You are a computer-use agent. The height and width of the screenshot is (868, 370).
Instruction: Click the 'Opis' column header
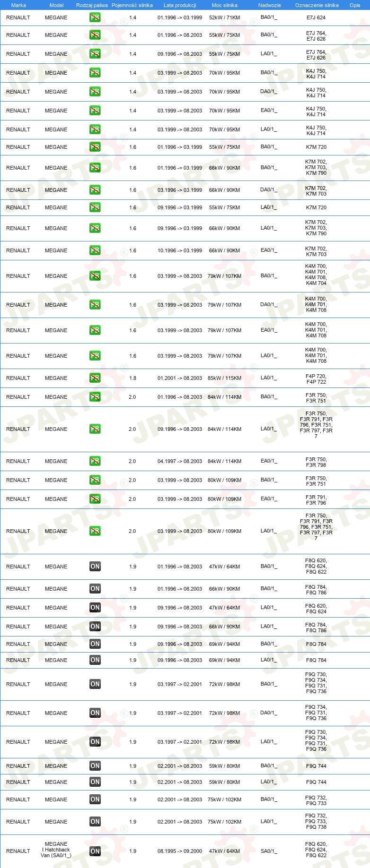tap(355, 5)
